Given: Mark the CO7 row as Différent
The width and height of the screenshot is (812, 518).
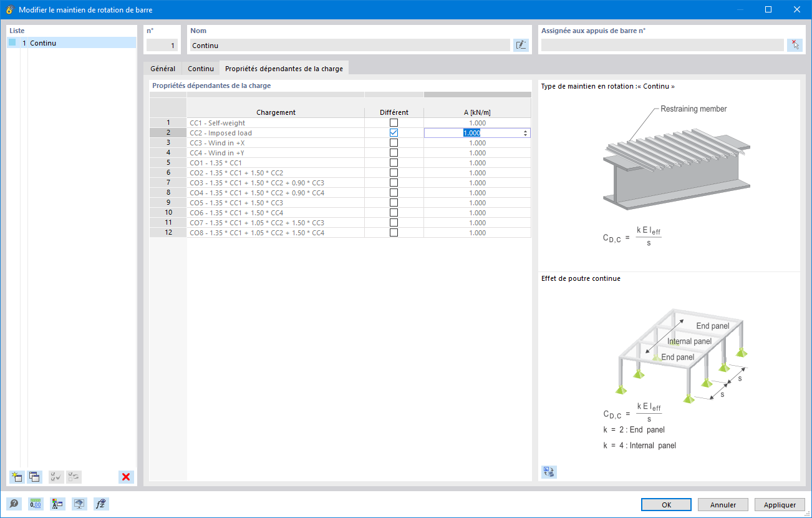Looking at the screenshot, I should pyautogui.click(x=394, y=223).
